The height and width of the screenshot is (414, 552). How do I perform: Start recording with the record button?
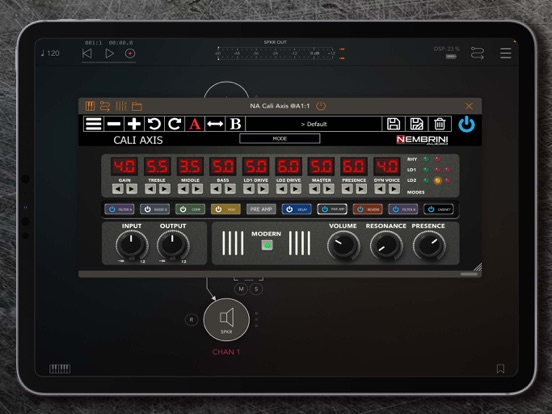tap(130, 54)
